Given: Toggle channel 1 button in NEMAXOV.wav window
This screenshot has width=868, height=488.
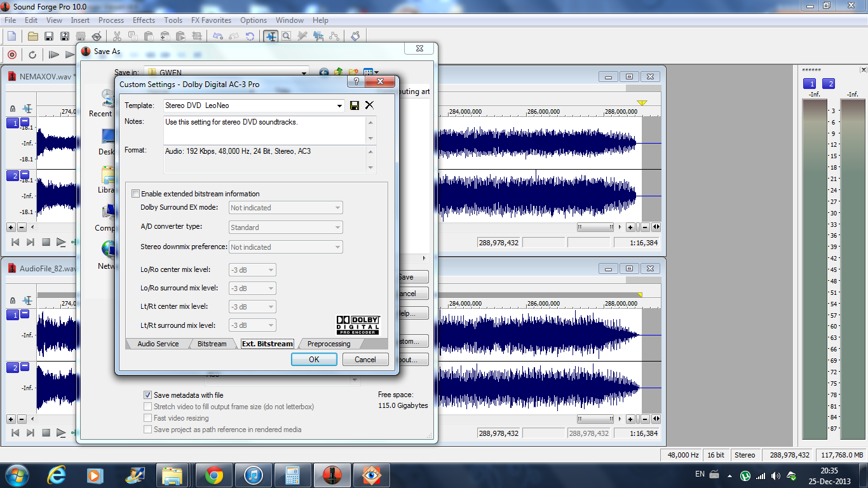Looking at the screenshot, I should click(13, 123).
